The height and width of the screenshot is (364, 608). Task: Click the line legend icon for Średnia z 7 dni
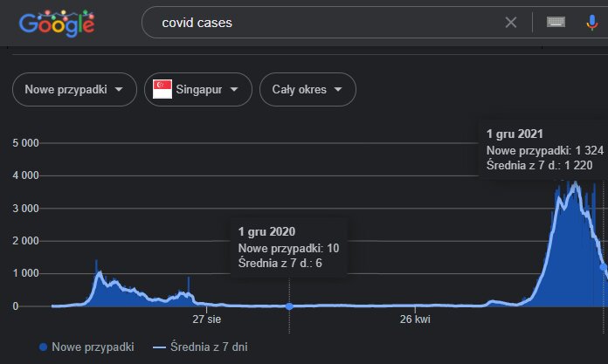coord(159,347)
